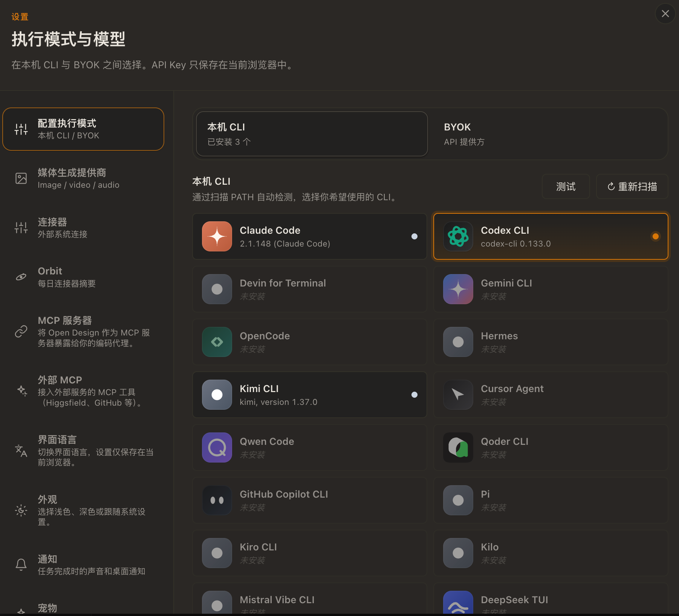
Task: Click the Kilo placeholder icon
Action: [x=458, y=553]
